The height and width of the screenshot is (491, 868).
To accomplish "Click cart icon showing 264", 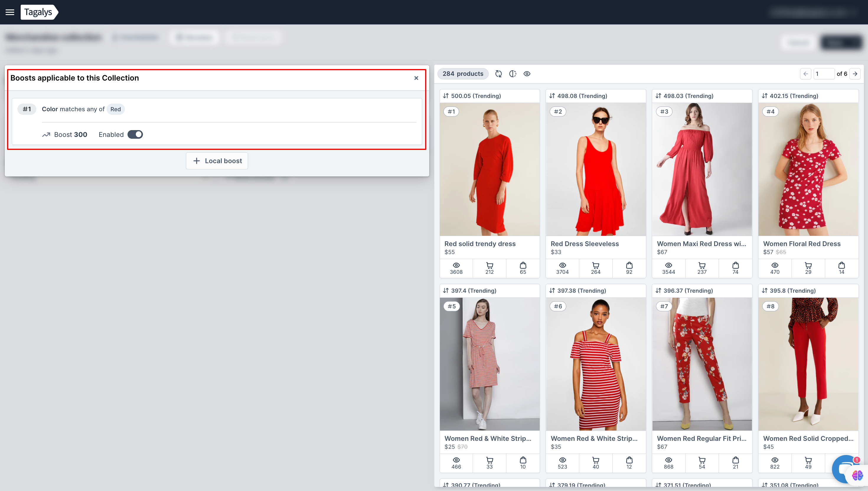I will [x=596, y=265].
